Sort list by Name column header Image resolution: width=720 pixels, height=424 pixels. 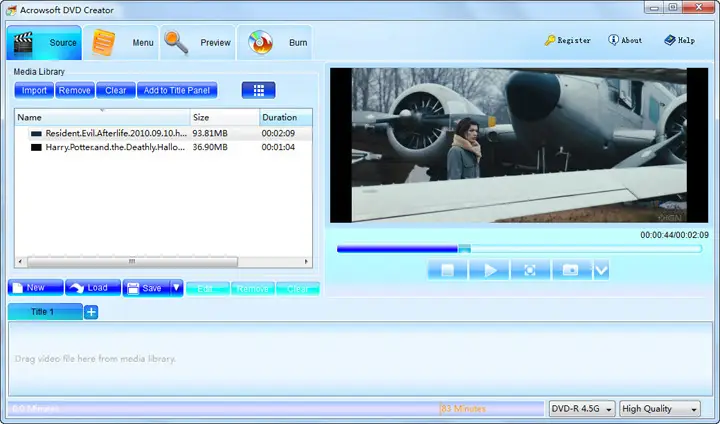pos(102,118)
